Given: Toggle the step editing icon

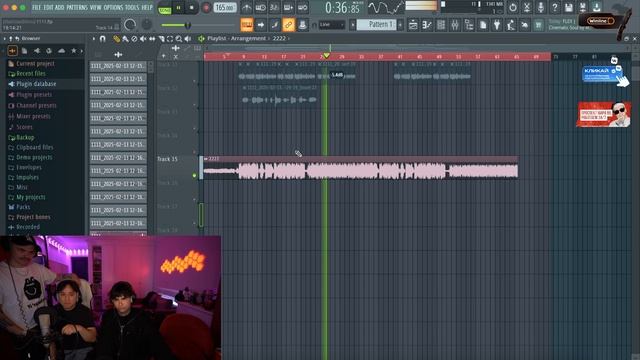Looking at the screenshot, I should point(275,25).
